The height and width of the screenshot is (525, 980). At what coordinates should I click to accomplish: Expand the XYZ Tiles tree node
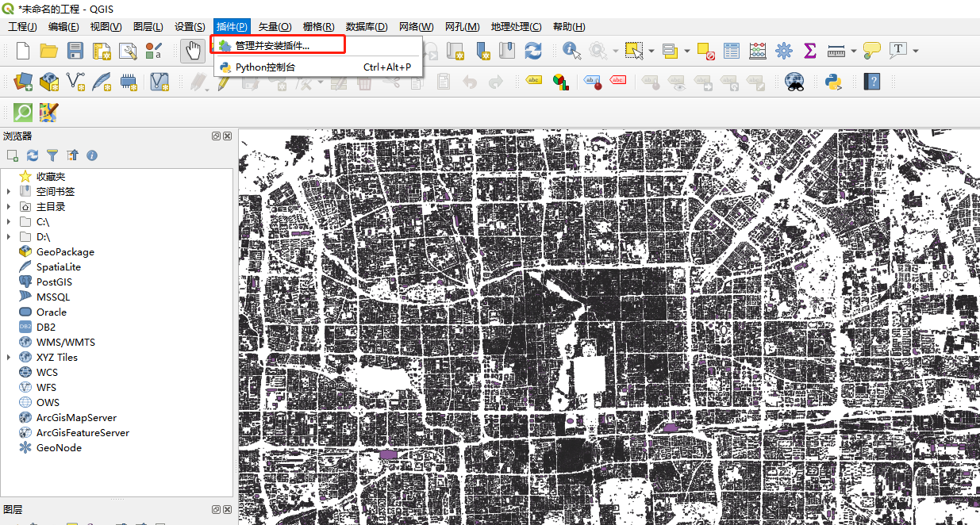[x=9, y=357]
